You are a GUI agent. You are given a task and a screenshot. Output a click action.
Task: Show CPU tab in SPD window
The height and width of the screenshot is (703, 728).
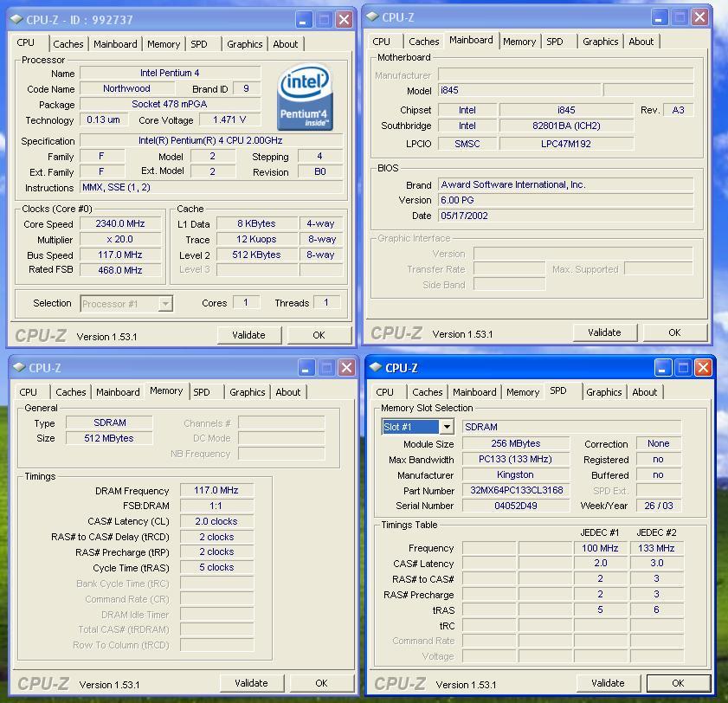(384, 392)
